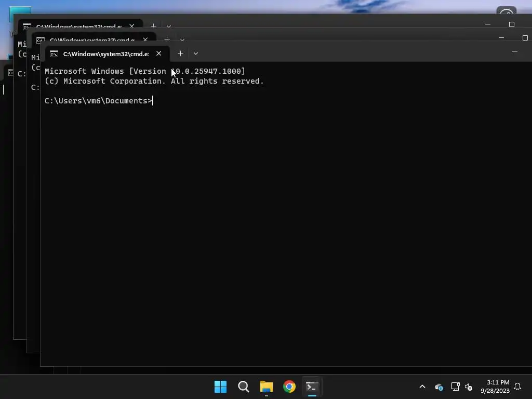Open taskbar Search
Viewport: 532px width, 399px height.
(243, 387)
